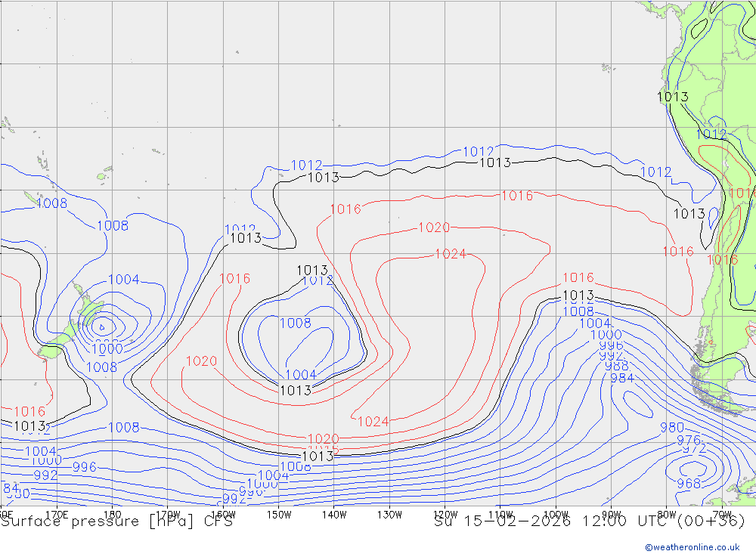Click the 160W longitude axis label
This screenshot has height=554, width=756.
coord(223,515)
